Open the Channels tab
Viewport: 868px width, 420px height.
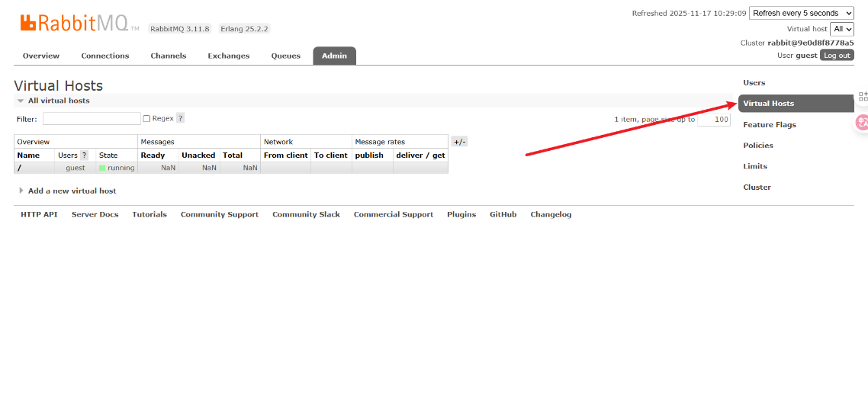click(169, 56)
